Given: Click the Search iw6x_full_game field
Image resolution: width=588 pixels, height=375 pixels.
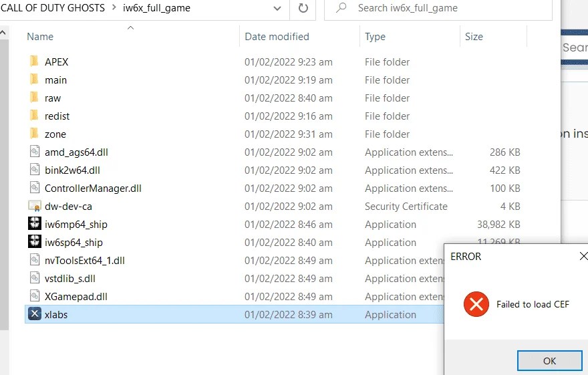Looking at the screenshot, I should 438,8.
